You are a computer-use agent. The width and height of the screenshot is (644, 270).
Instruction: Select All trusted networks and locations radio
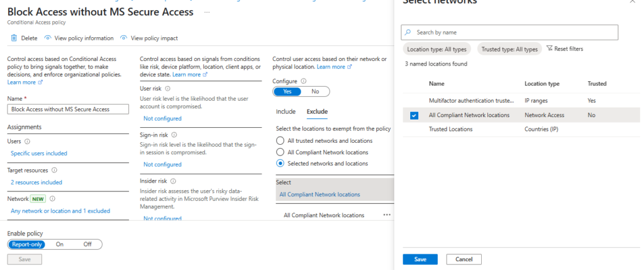coord(280,140)
